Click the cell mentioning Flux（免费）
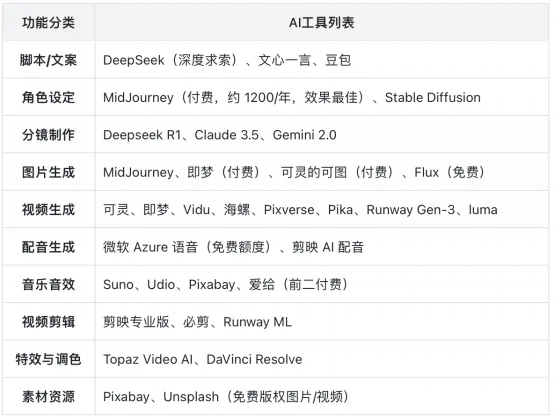The image size is (554, 418). [x=322, y=172]
